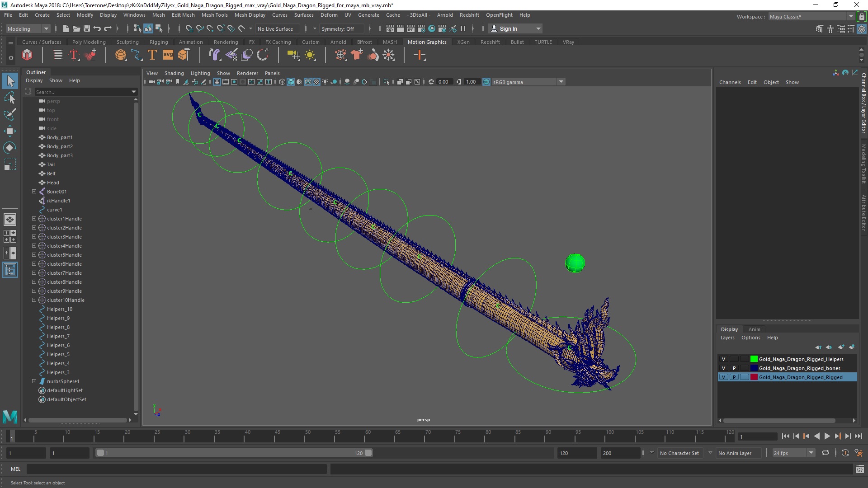Toggle visibility of Gold_Naga_Dragon_Rigged layer
The image size is (868, 488).
[724, 376]
